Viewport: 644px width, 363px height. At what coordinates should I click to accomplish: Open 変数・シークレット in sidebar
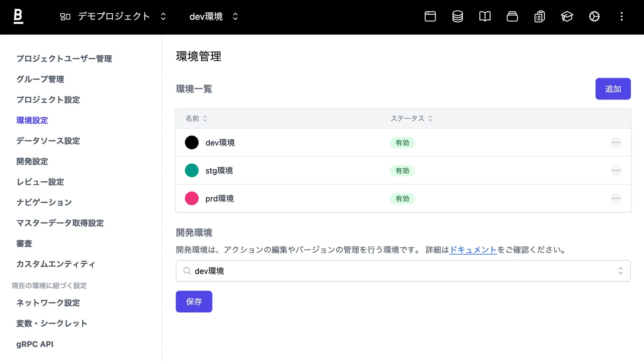pyautogui.click(x=52, y=324)
